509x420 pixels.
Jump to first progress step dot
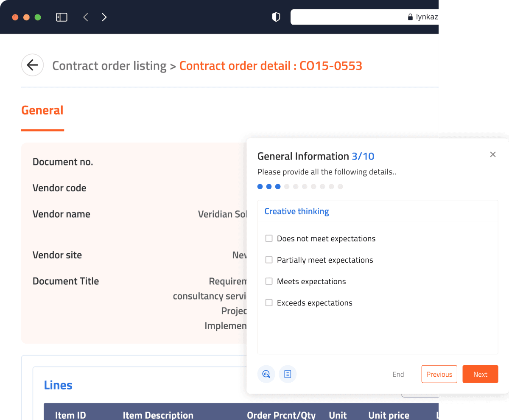(260, 187)
